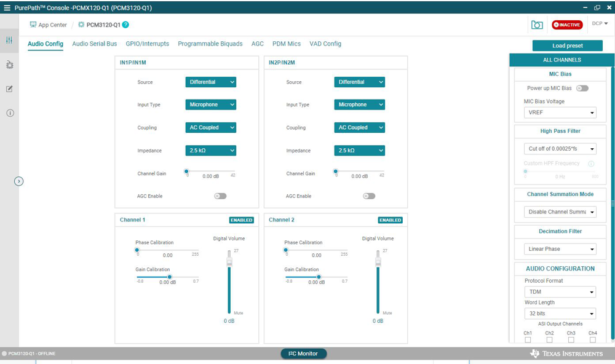Switch to the Audio Serial Bus tab
This screenshot has width=615, height=364.
pyautogui.click(x=94, y=44)
